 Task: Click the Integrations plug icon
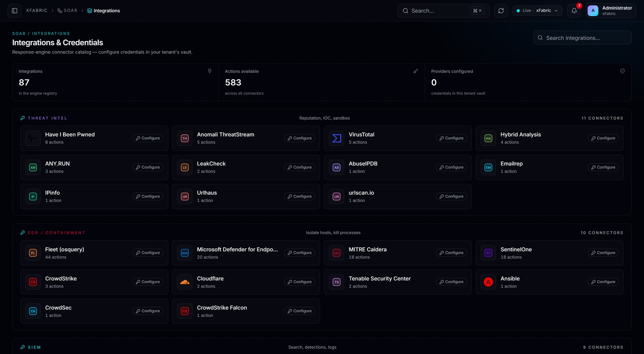tap(210, 71)
